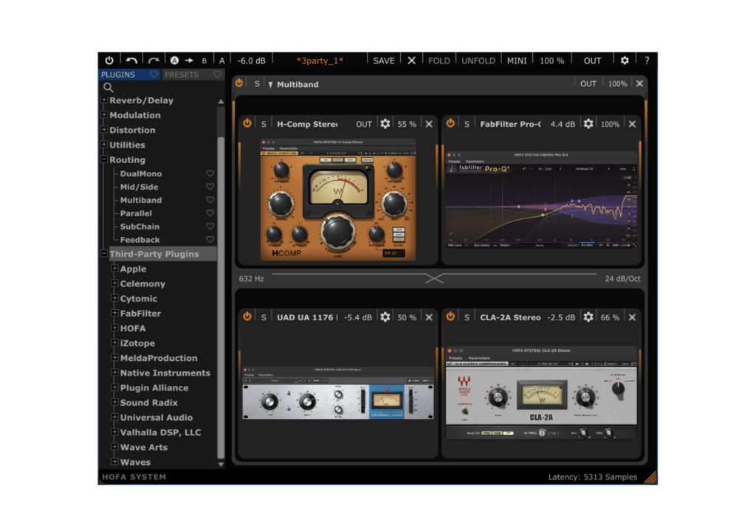Expand the Utilities category
The image size is (756, 532).
pyautogui.click(x=104, y=144)
